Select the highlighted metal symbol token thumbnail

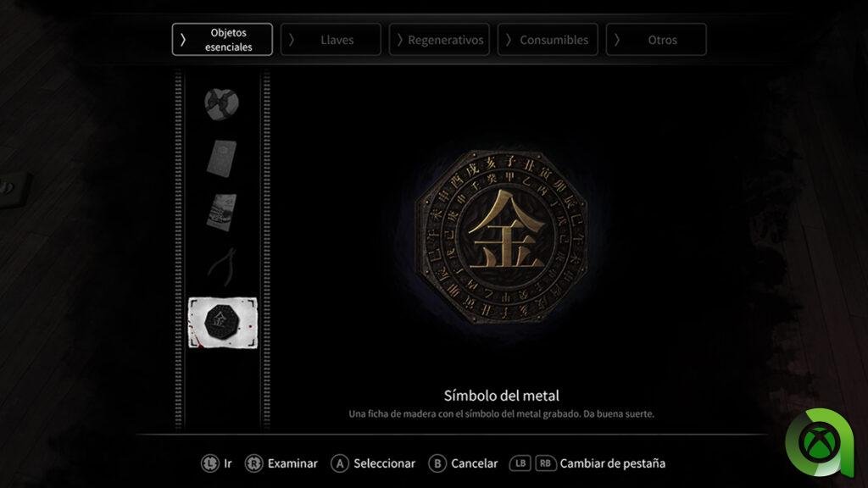[x=223, y=323]
